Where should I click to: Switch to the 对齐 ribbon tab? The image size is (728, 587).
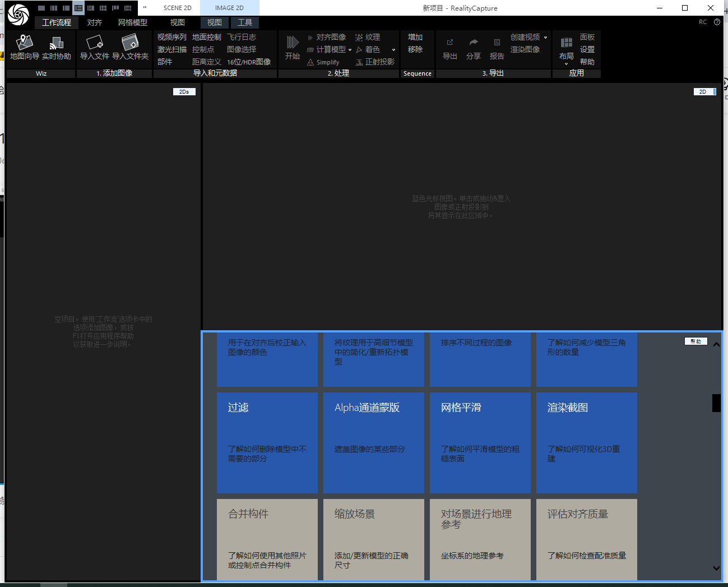[95, 22]
